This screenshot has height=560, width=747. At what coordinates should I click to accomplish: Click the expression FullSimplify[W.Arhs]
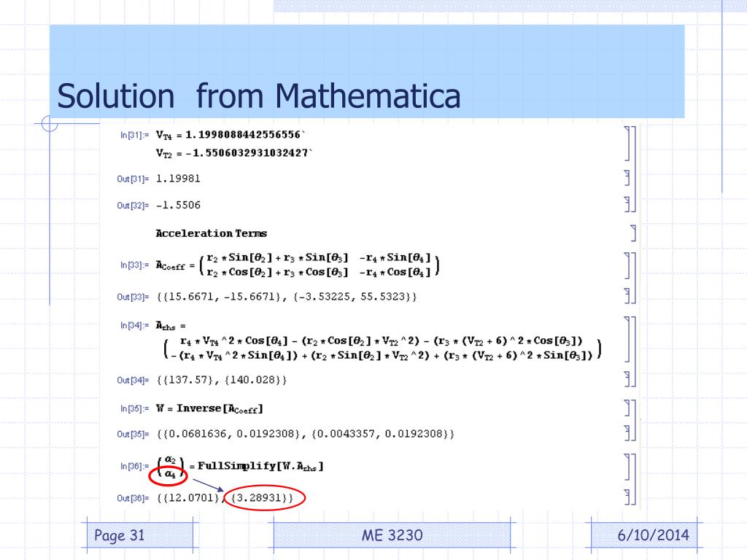pos(260,466)
